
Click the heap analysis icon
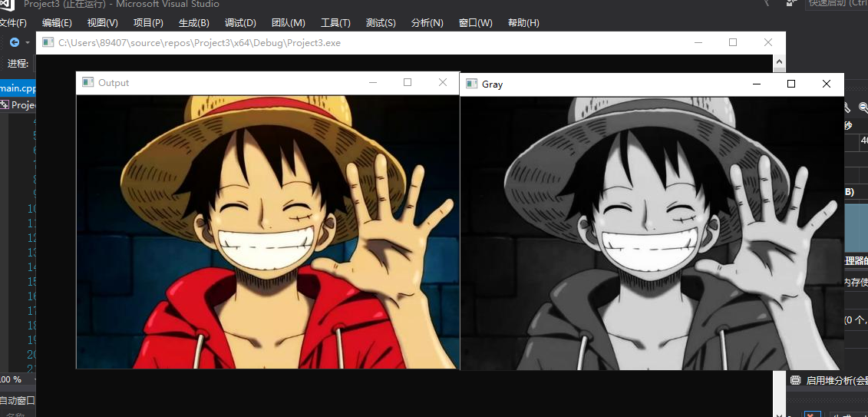coord(796,380)
